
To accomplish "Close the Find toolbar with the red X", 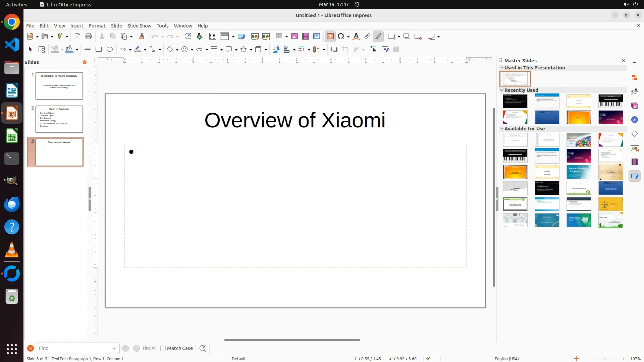I will tap(31, 348).
